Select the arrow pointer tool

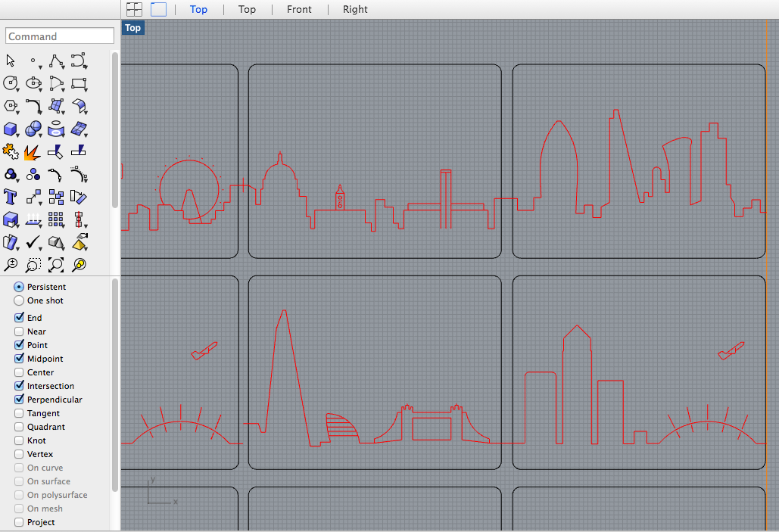(x=11, y=61)
